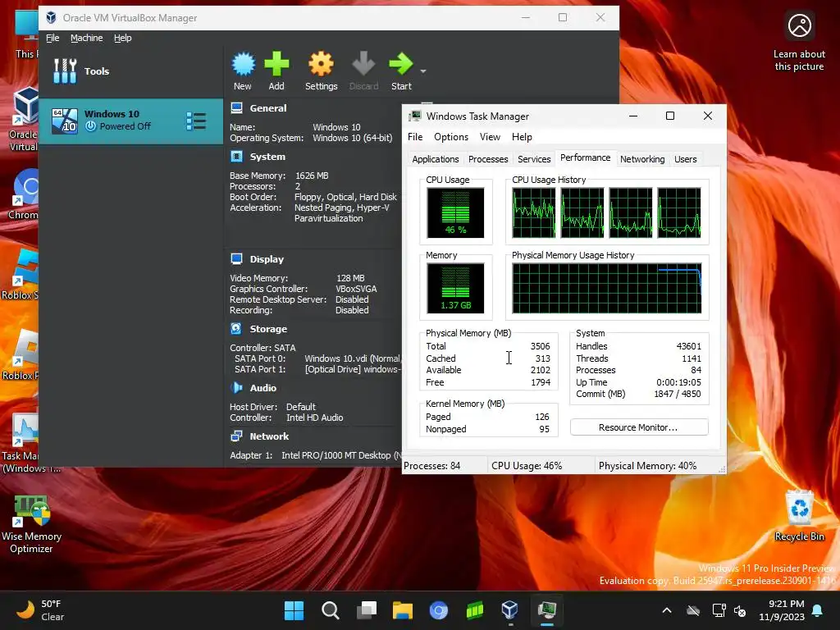840x630 pixels.
Task: Click the Resource Monitor button
Action: [x=638, y=427]
